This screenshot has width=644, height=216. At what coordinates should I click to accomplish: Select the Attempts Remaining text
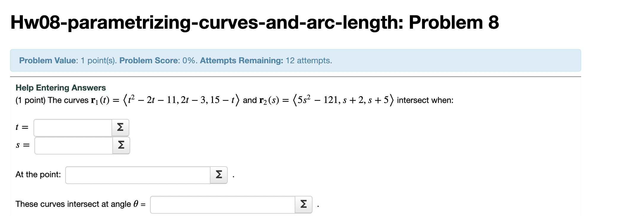[241, 60]
